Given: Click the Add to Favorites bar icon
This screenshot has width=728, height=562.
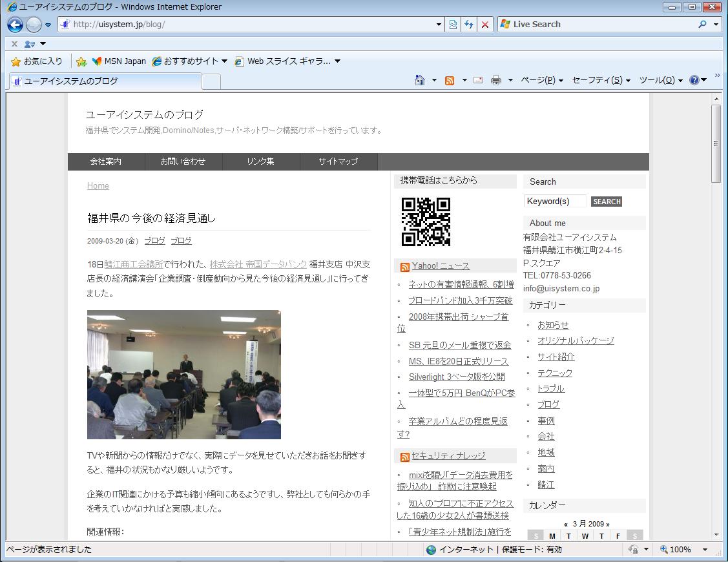Looking at the screenshot, I should point(81,61).
